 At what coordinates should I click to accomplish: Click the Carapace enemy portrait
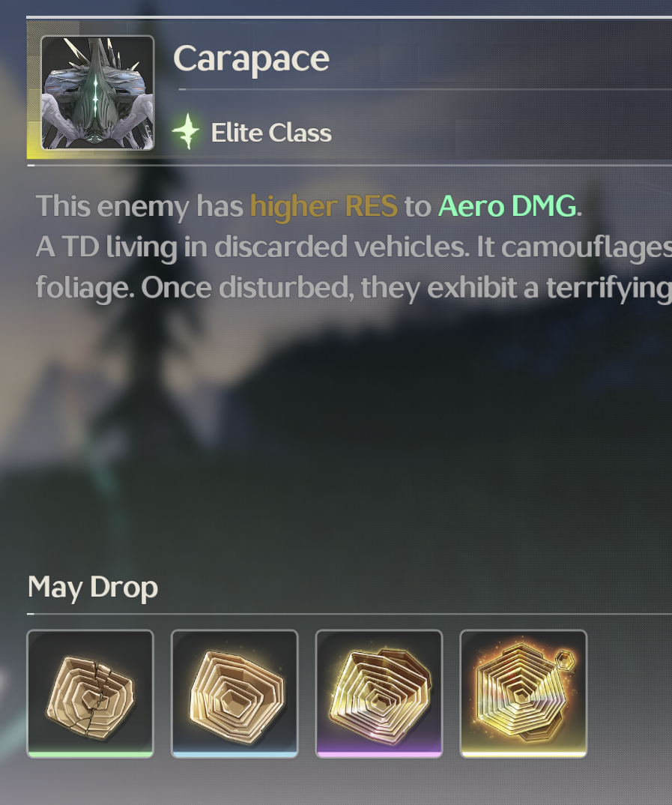click(x=97, y=93)
